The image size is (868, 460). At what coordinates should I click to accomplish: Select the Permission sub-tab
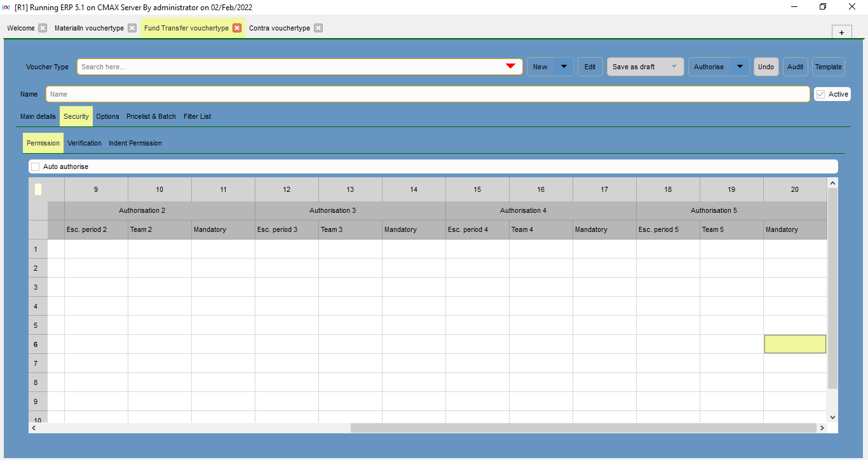[43, 143]
